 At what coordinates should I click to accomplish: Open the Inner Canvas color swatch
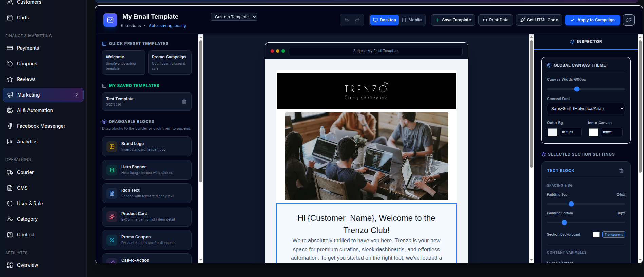click(593, 132)
